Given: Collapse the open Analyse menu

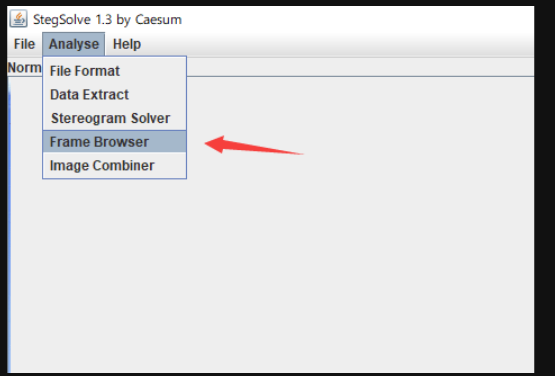Looking at the screenshot, I should 74,44.
